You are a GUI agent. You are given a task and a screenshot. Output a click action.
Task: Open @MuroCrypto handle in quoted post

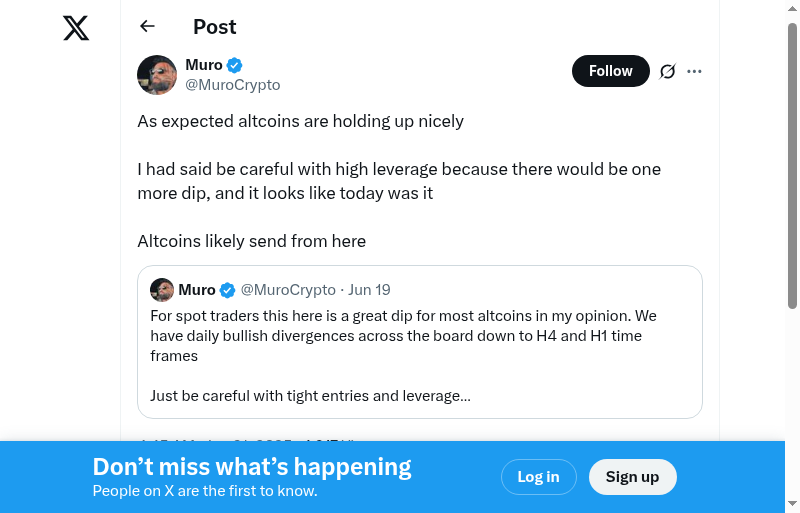pyautogui.click(x=288, y=290)
